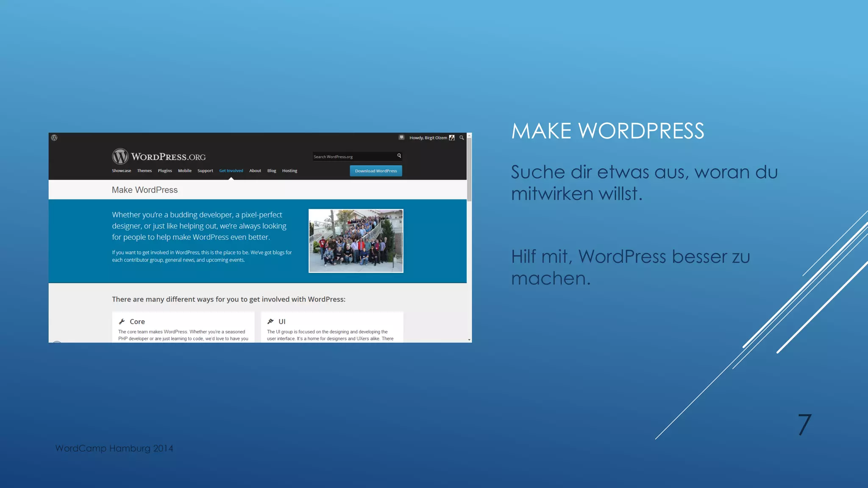Click the text 'Hilf mit, WordPress besser'

(x=619, y=257)
